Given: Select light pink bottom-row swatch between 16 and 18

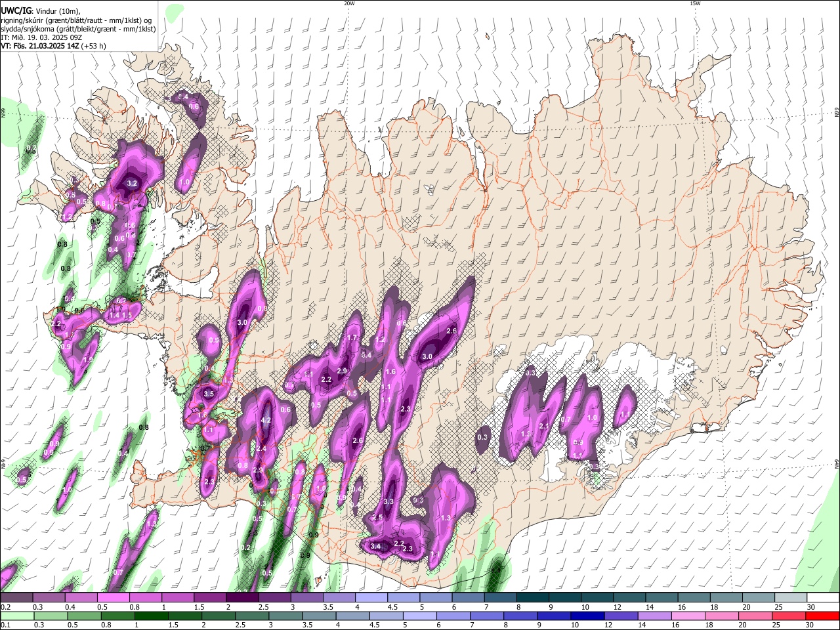Looking at the screenshot, I should 688,616.
